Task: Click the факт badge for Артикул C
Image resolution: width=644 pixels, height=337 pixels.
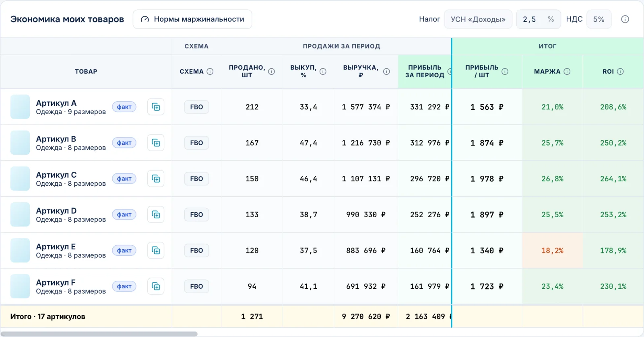Action: point(124,179)
